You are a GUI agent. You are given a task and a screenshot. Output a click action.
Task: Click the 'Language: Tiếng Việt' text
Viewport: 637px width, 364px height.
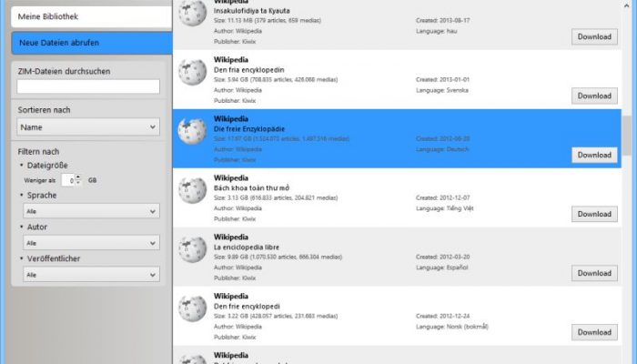445,208
